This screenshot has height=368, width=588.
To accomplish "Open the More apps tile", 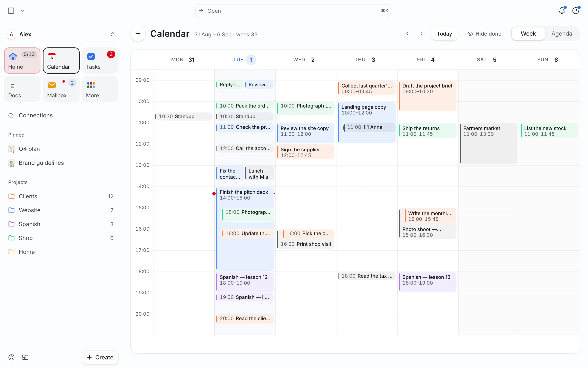I will (x=100, y=89).
